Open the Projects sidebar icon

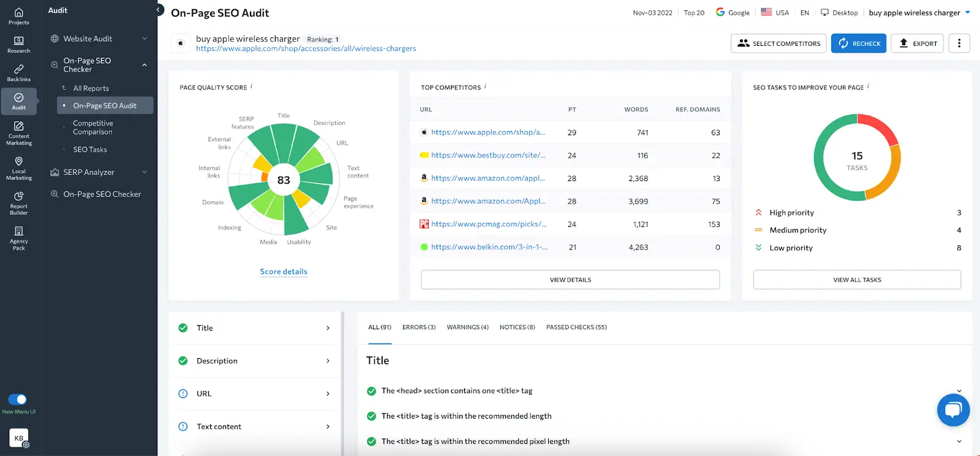point(19,17)
